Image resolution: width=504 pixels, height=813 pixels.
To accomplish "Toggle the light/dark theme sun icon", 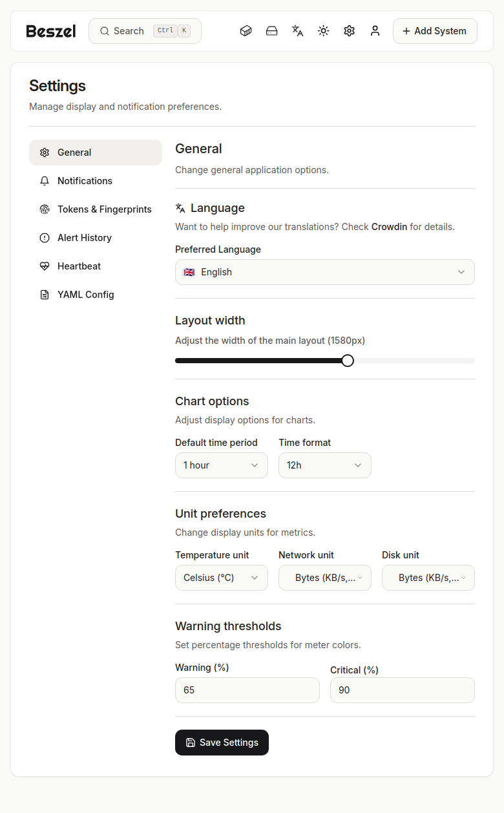I will point(324,31).
